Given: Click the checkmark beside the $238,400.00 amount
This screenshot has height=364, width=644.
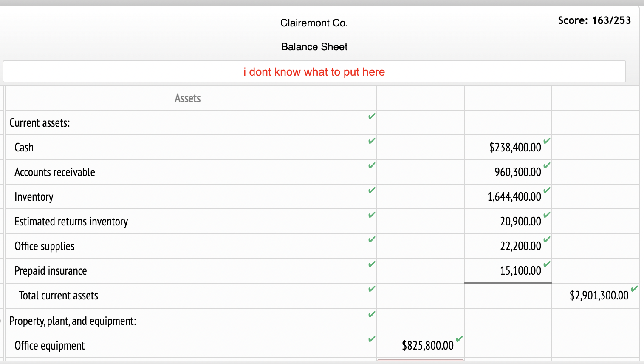Looking at the screenshot, I should [x=547, y=140].
